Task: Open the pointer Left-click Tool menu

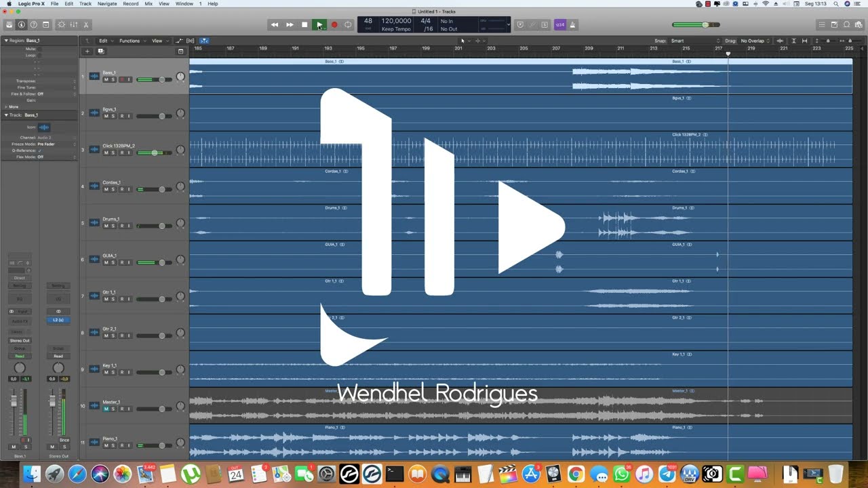Action: pyautogui.click(x=465, y=41)
